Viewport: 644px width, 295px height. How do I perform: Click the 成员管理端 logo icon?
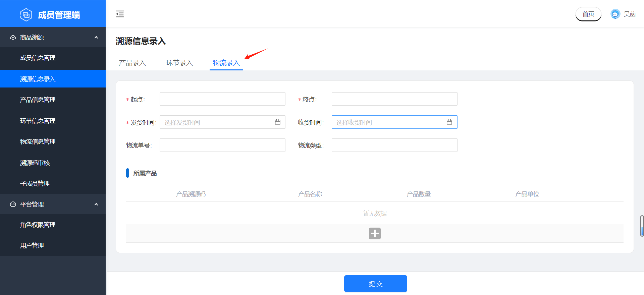tap(26, 15)
